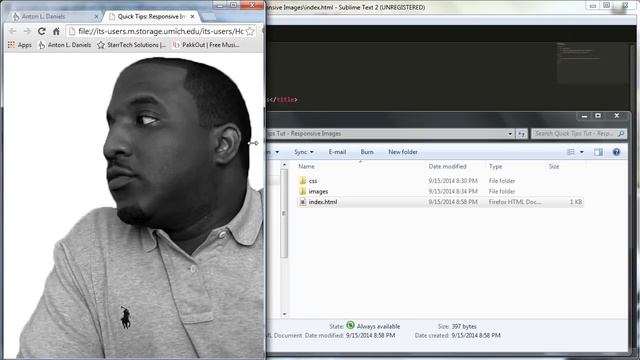Open the Apps bookmarks shortcut
The height and width of the screenshot is (360, 640).
click(x=20, y=45)
